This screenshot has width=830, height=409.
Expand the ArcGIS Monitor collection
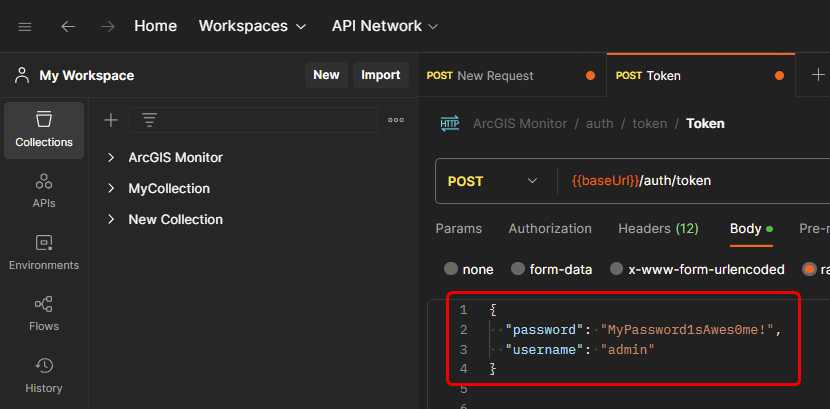[111, 158]
